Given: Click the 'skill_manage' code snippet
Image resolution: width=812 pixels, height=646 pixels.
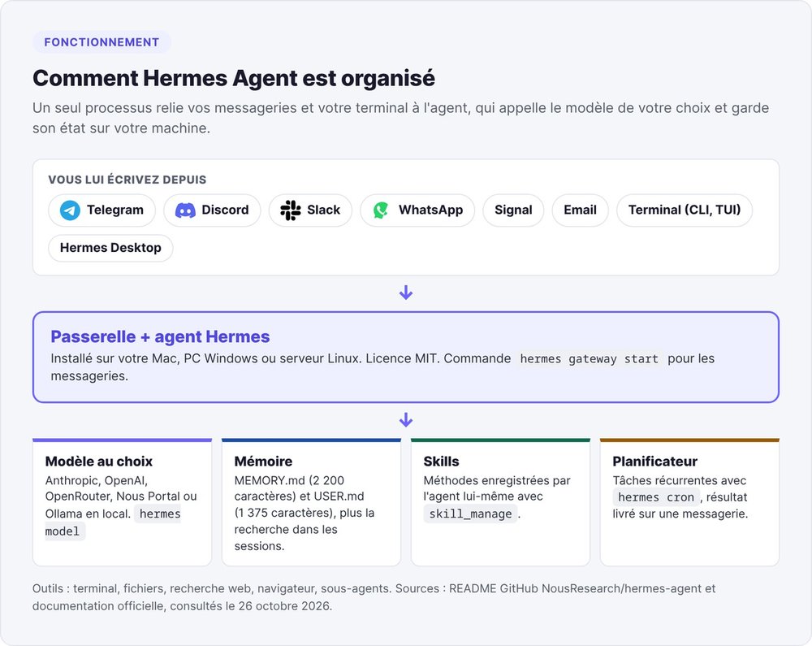Looking at the screenshot, I should [x=470, y=514].
